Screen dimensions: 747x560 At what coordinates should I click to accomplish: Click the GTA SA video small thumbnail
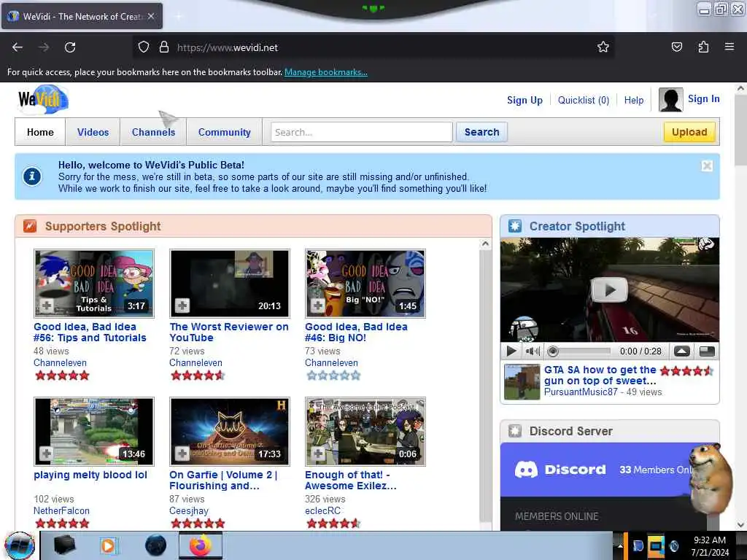(522, 381)
